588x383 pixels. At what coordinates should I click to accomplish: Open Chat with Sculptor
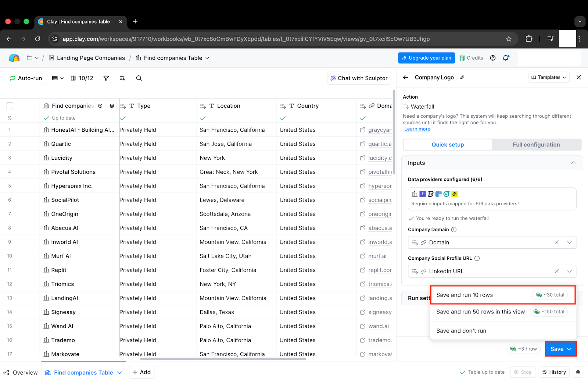(359, 78)
